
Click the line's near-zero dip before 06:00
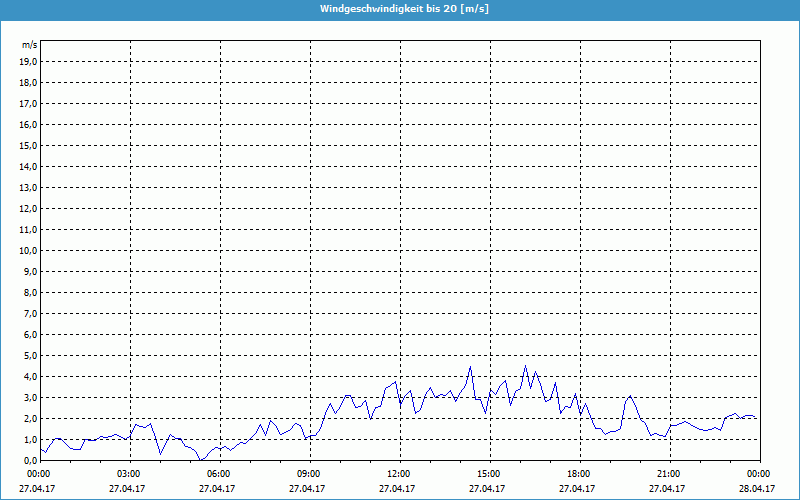(201, 459)
